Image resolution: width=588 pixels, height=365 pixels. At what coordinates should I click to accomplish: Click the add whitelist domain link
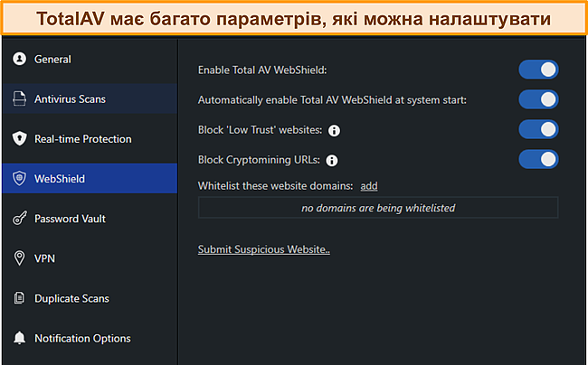pos(368,186)
